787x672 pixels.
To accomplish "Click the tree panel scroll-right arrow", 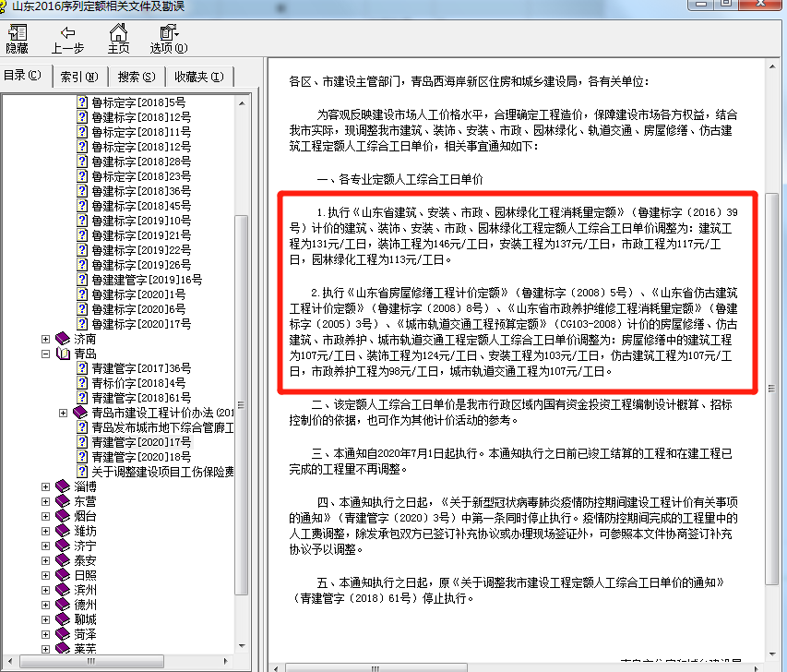I will (x=226, y=661).
